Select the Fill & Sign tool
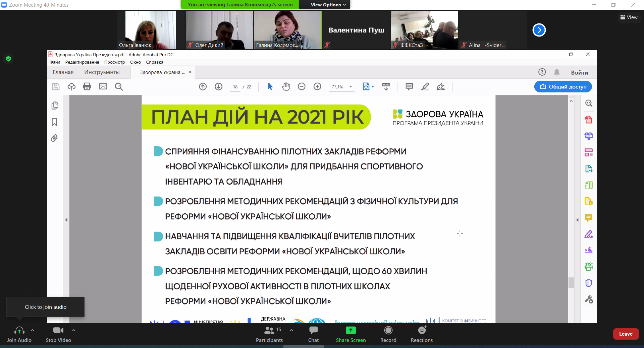Image resolution: width=644 pixels, height=348 pixels. 441,86
